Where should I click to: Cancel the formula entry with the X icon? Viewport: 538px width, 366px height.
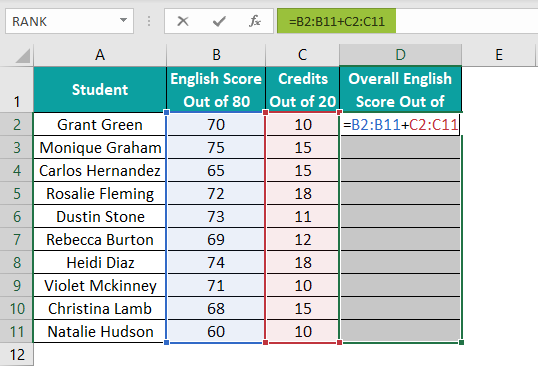pos(183,21)
